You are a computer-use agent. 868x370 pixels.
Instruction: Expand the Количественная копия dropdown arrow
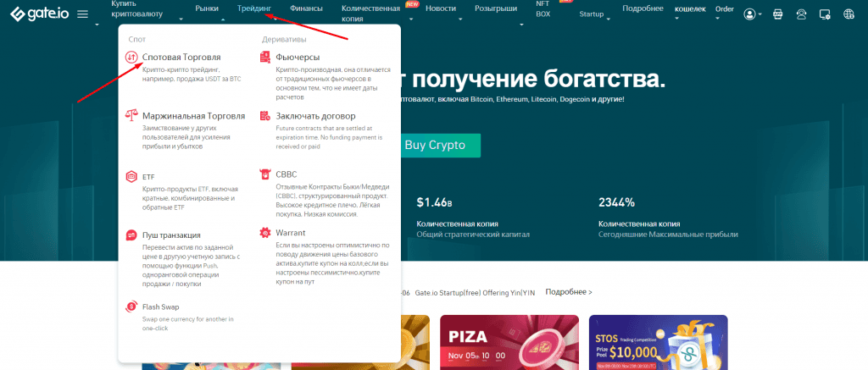(411, 19)
